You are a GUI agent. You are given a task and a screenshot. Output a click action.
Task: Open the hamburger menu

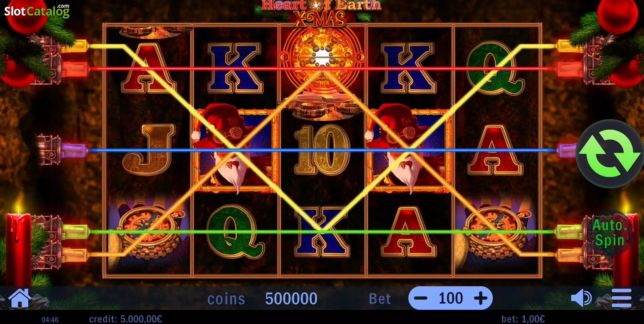[x=621, y=298]
